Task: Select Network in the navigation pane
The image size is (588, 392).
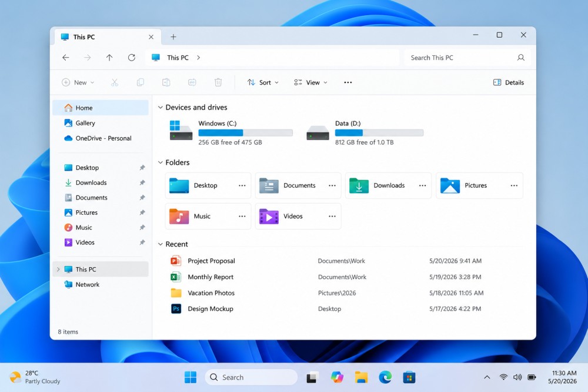Action: tap(101, 285)
